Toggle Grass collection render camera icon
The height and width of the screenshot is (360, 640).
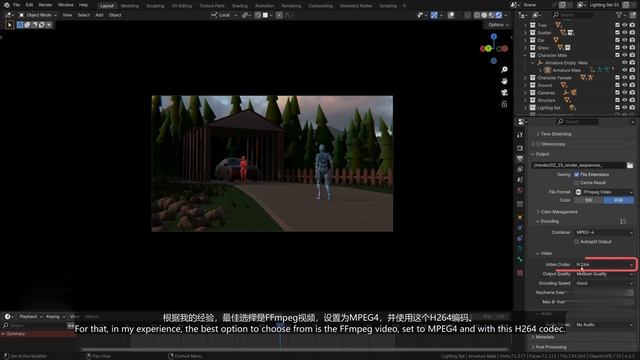click(x=632, y=48)
